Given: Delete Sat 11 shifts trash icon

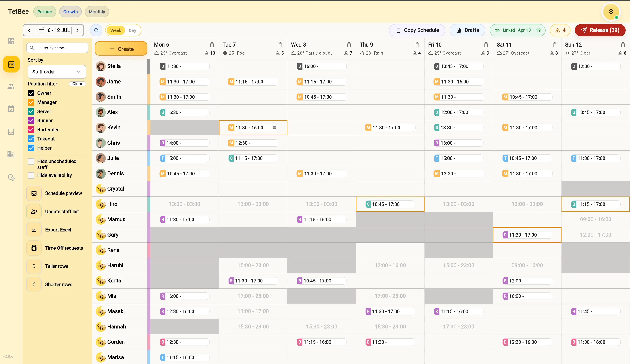Looking at the screenshot, I should 554,45.
